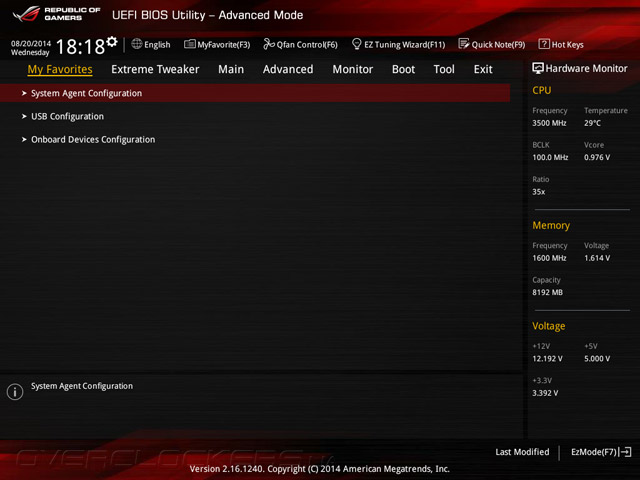Image resolution: width=640 pixels, height=480 pixels.
Task: Show the Hot Keys list
Action: 561,44
